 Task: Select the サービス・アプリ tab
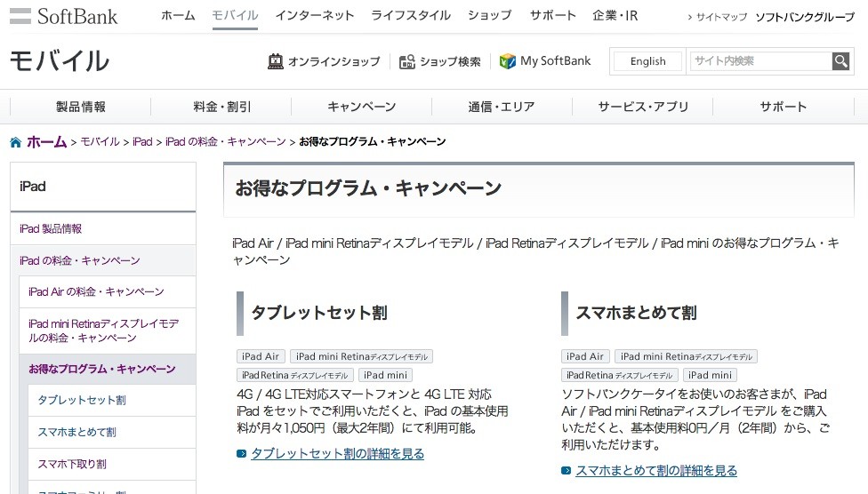coord(643,107)
